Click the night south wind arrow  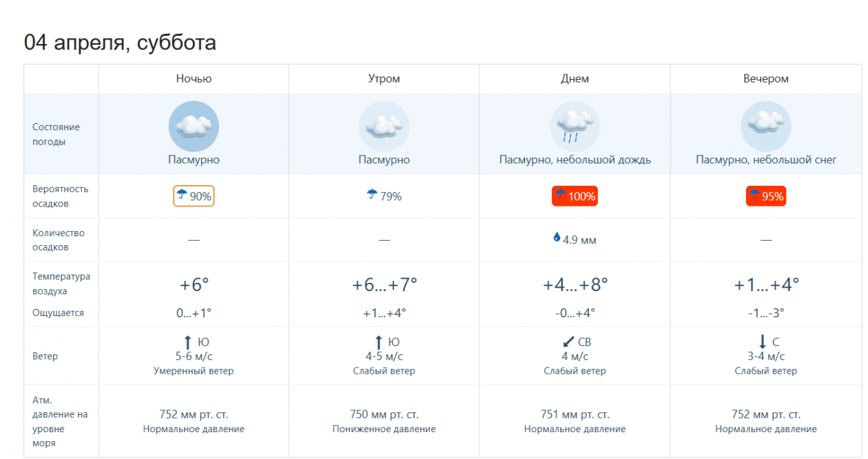pyautogui.click(x=187, y=342)
